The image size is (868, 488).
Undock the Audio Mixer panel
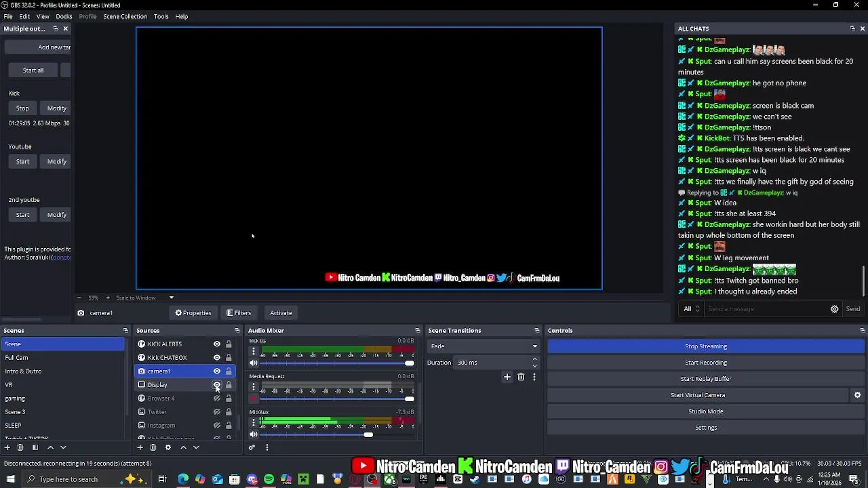coord(418,331)
